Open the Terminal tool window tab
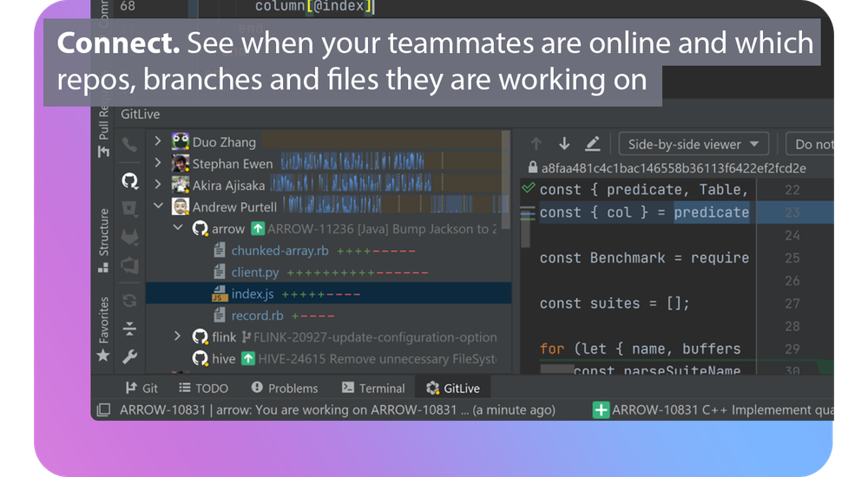This screenshot has width=868, height=477. (x=373, y=388)
